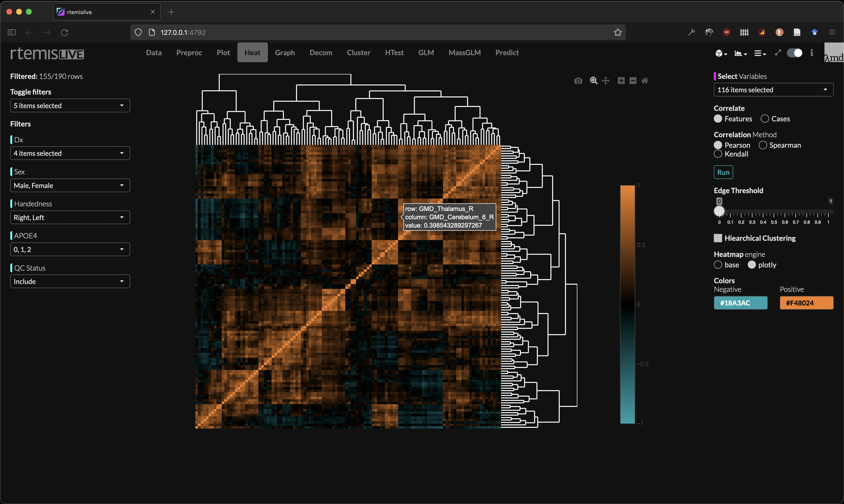Select the plot zoom magnifier tool

[x=593, y=81]
